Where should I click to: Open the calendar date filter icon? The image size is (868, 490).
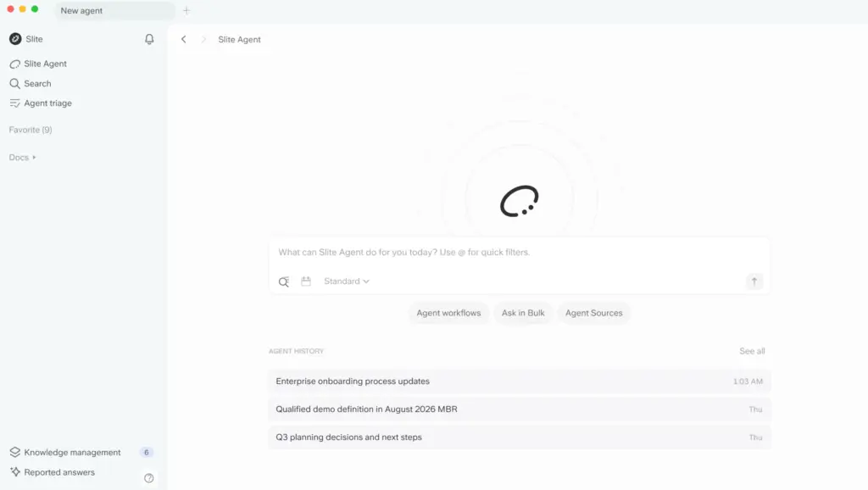[x=306, y=281]
